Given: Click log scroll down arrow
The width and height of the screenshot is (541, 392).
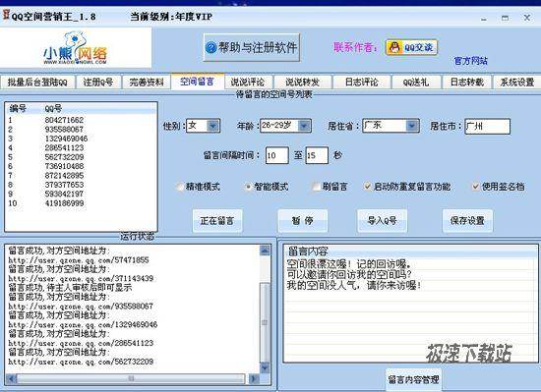Looking at the screenshot, I should point(265,367).
